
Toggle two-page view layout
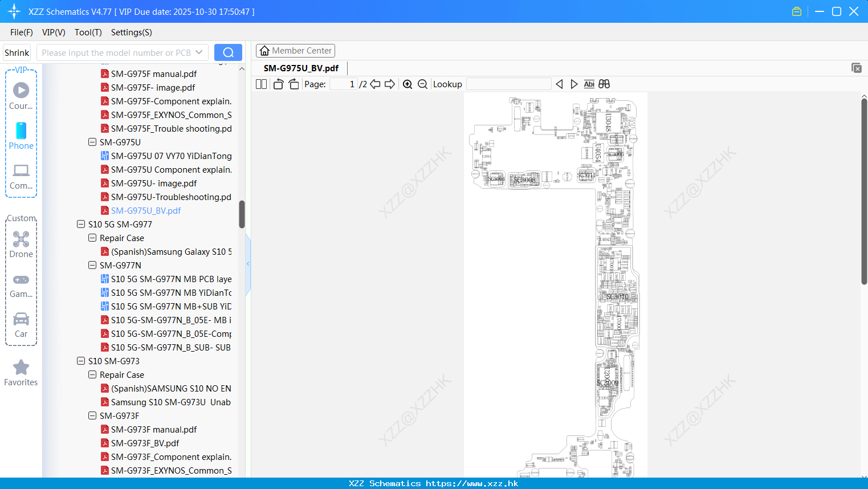[x=262, y=84]
